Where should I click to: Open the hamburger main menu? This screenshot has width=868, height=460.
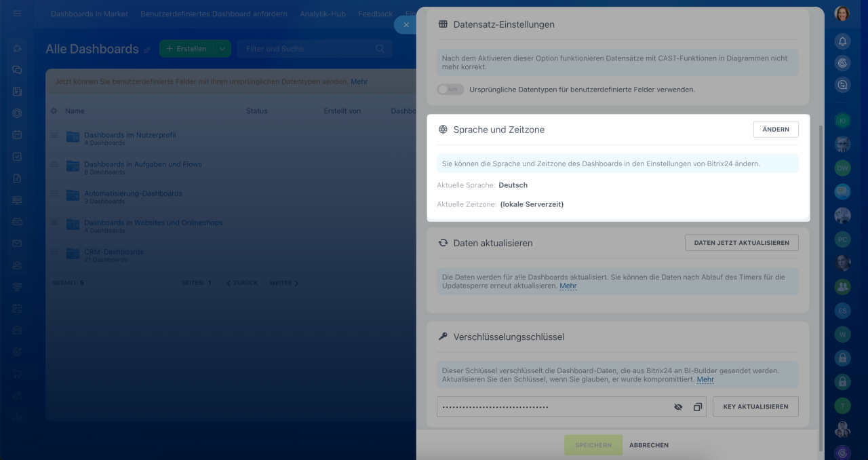(17, 13)
